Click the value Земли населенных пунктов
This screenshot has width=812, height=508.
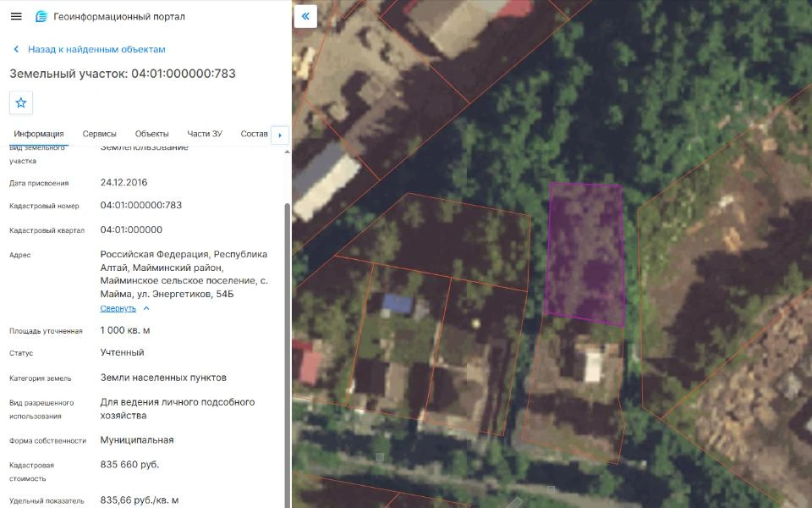click(x=163, y=378)
